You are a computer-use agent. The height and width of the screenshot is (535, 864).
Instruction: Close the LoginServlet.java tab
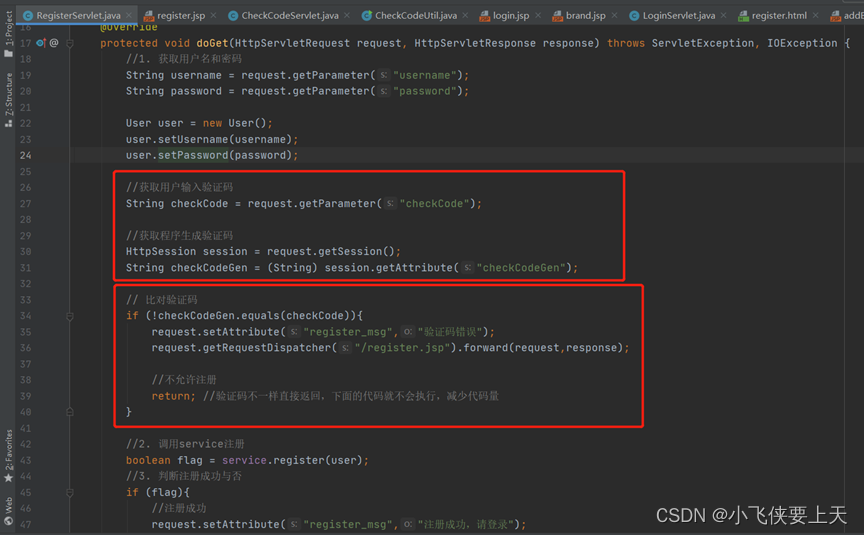(x=723, y=15)
